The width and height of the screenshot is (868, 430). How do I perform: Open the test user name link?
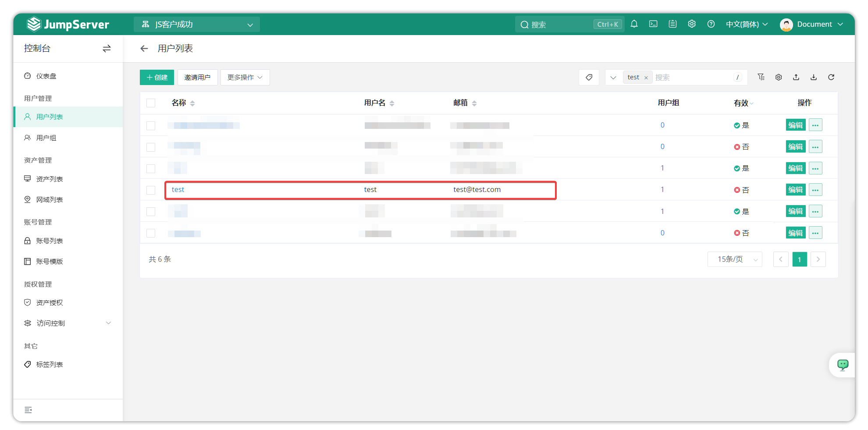pyautogui.click(x=178, y=189)
